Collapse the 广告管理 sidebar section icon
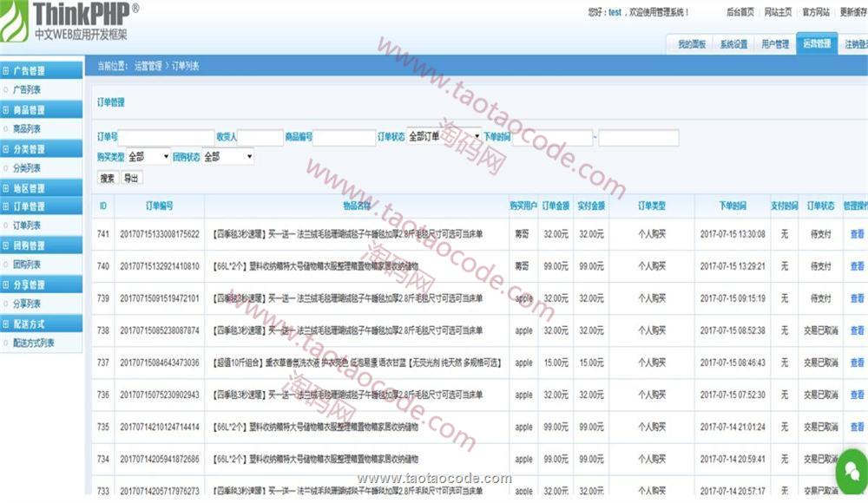The height and width of the screenshot is (503, 868). point(6,71)
